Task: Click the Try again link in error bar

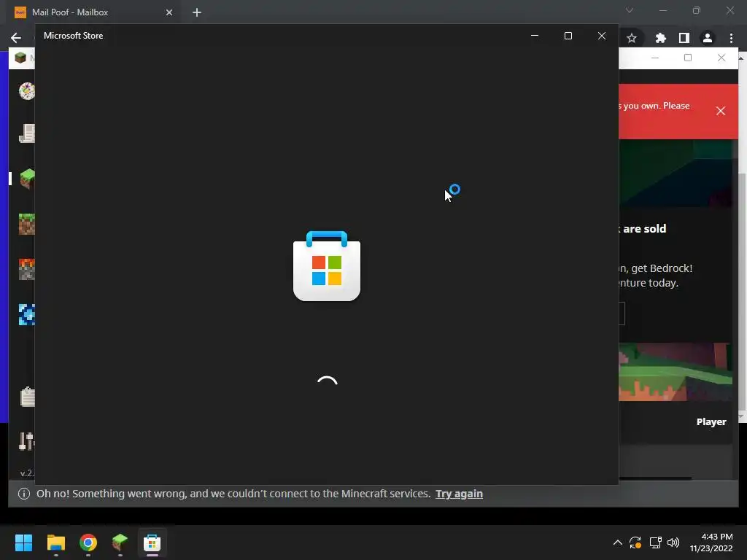Action: (459, 494)
